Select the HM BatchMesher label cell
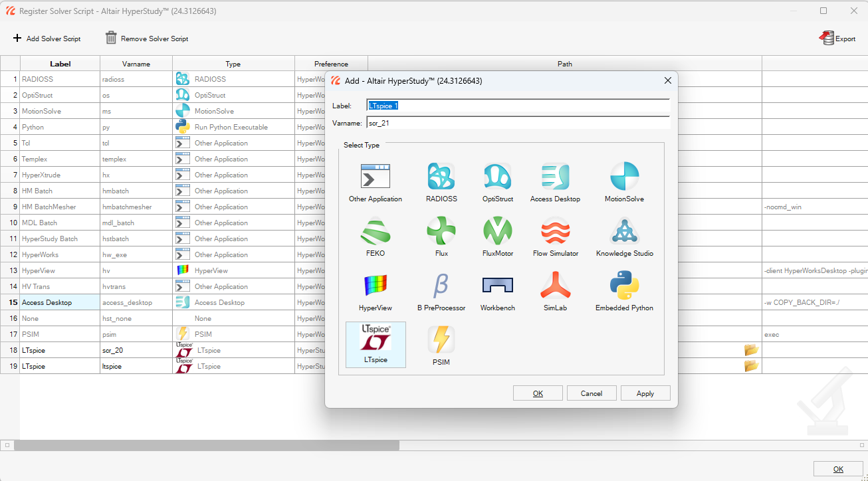868x481 pixels. click(x=60, y=207)
